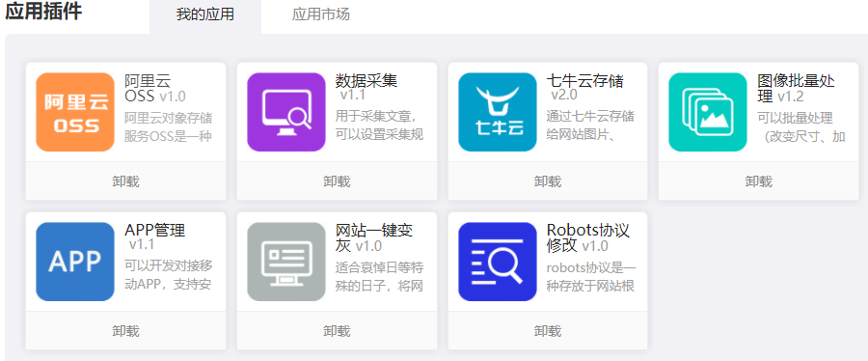Click the description robots协议是一种存放于网站根
Screen dimensions: 868x361
click(x=591, y=277)
